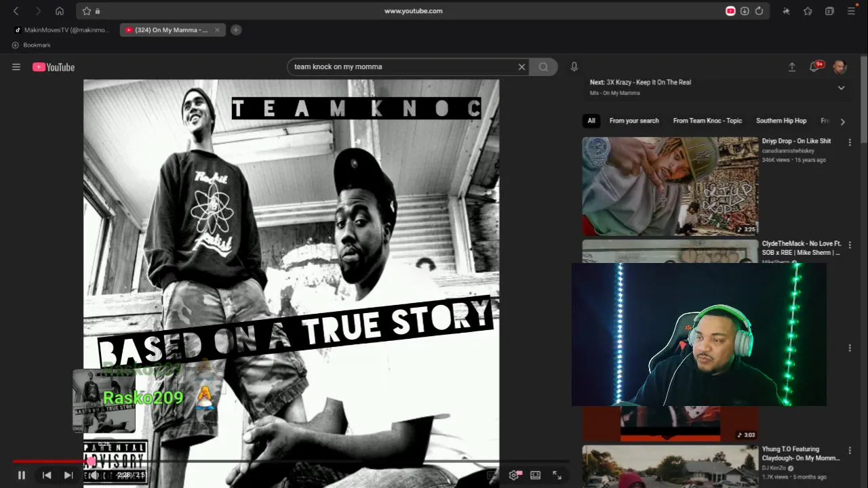This screenshot has width=868, height=488.
Task: Click the magnifier search button
Action: tap(543, 66)
